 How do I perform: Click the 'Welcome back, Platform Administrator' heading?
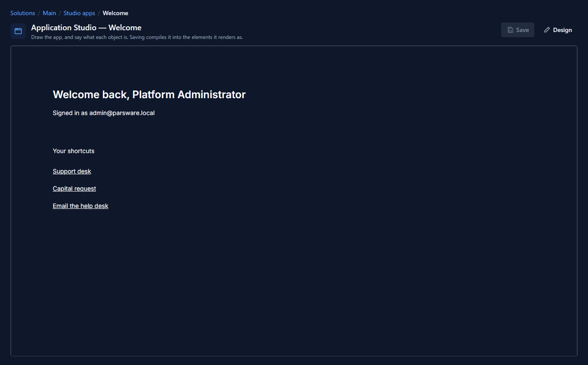[149, 94]
